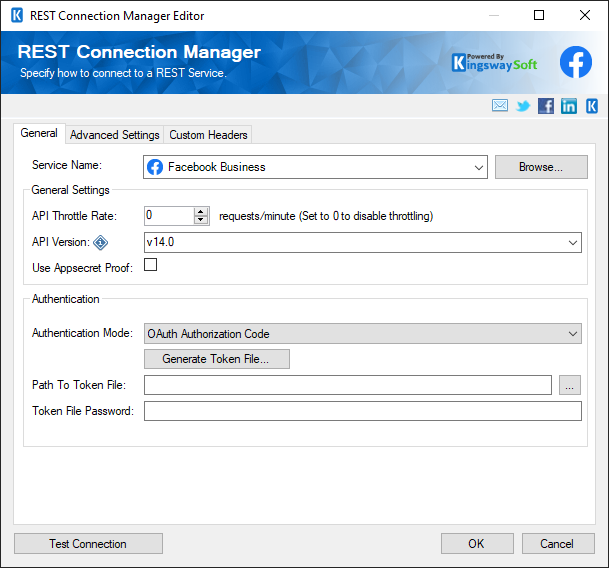The image size is (609, 568).
Task: Open the Authentication Mode dropdown
Action: pyautogui.click(x=363, y=334)
